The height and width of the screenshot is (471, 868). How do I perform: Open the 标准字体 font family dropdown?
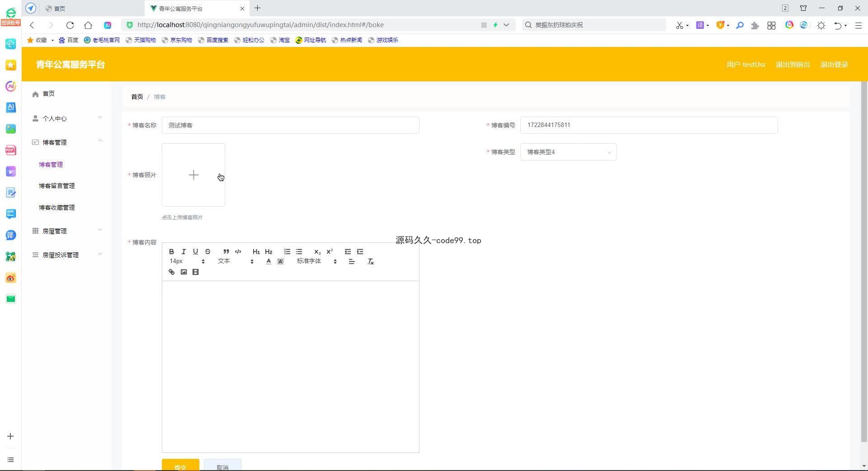[x=316, y=261]
